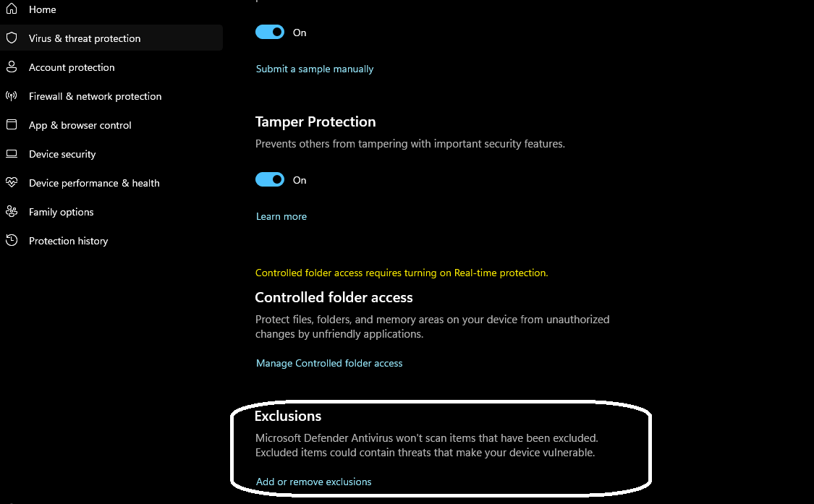Click the window icon for App & browser control
The image size is (814, 504).
click(12, 125)
